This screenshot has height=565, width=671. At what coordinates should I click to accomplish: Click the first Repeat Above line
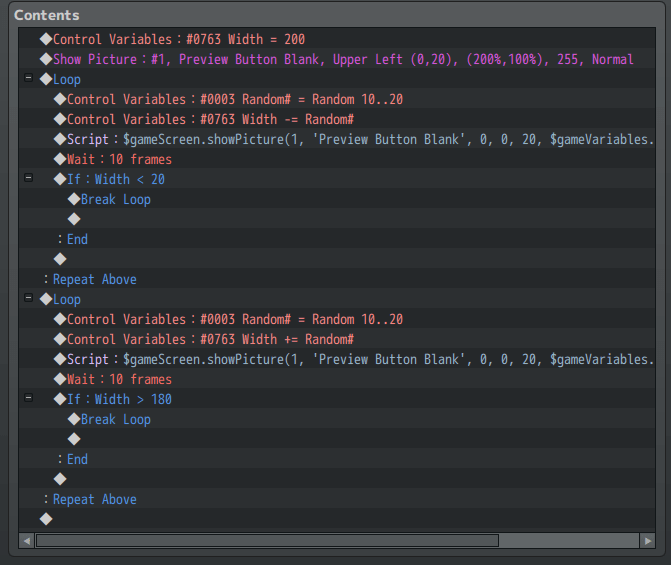(x=337, y=280)
